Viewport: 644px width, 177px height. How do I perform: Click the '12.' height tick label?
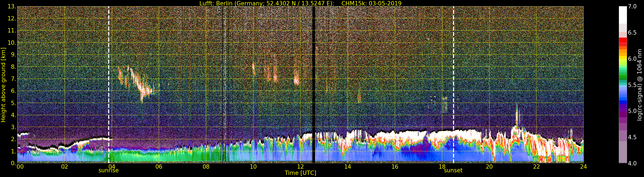[x=12, y=18]
